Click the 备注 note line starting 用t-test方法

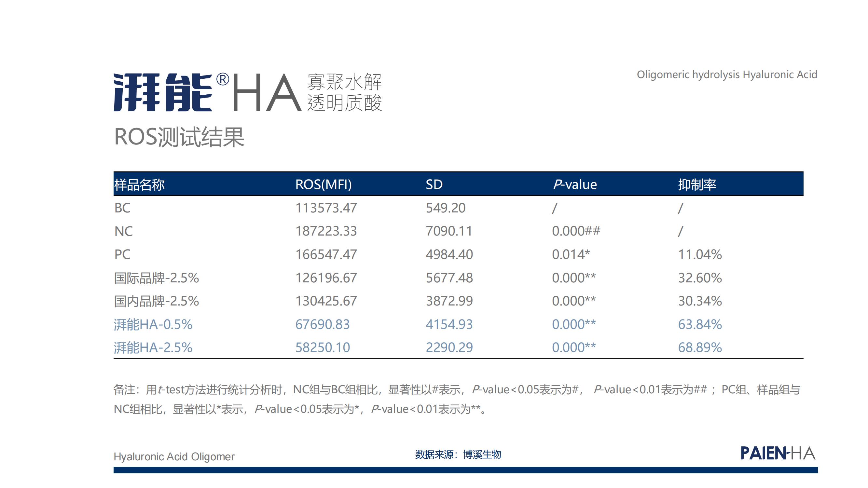pyautogui.click(x=457, y=390)
